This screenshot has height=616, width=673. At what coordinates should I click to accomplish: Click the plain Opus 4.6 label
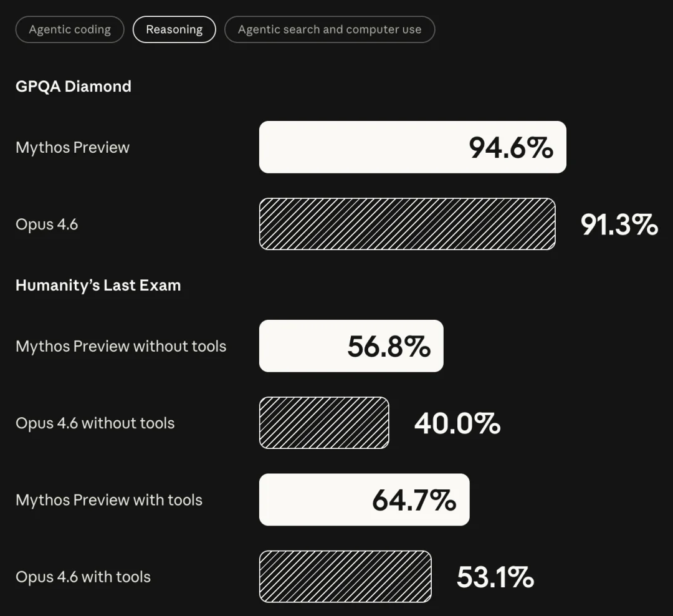coord(47,224)
